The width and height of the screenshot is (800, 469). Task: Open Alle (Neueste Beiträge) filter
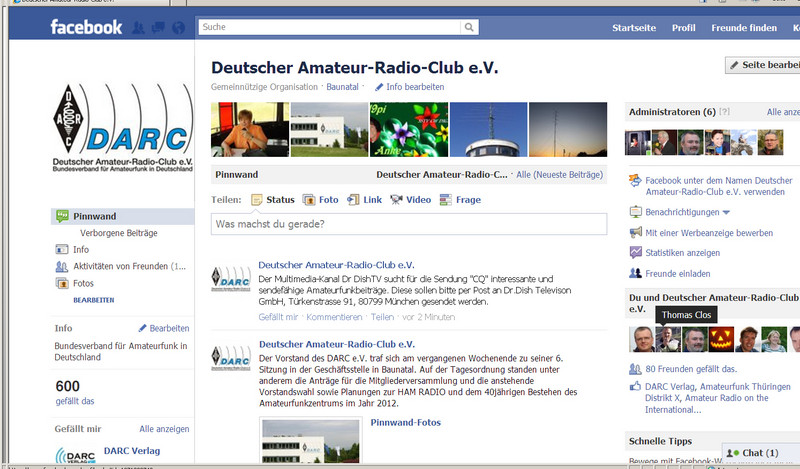559,175
